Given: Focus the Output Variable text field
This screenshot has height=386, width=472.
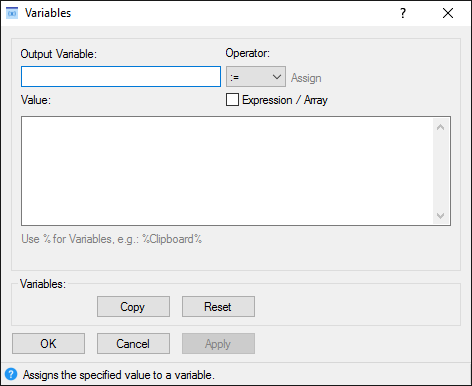Looking at the screenshot, I should point(121,77).
